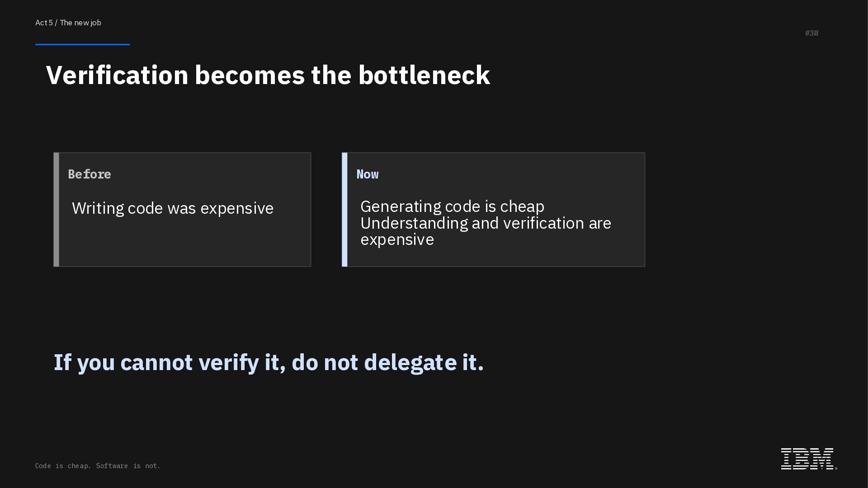Click "Understanding and verification are" line
The height and width of the screenshot is (488, 868).
486,223
